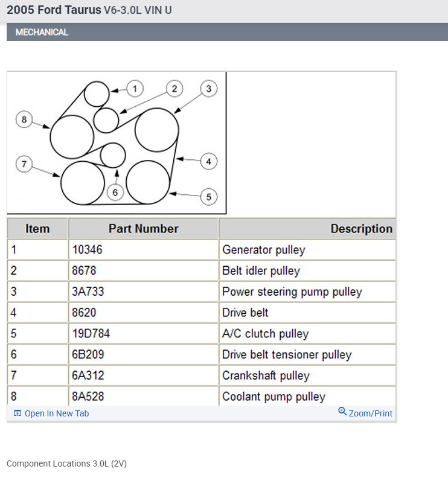Click the Part Number column header
Image resolution: width=448 pixels, height=481 pixels.
tap(143, 229)
